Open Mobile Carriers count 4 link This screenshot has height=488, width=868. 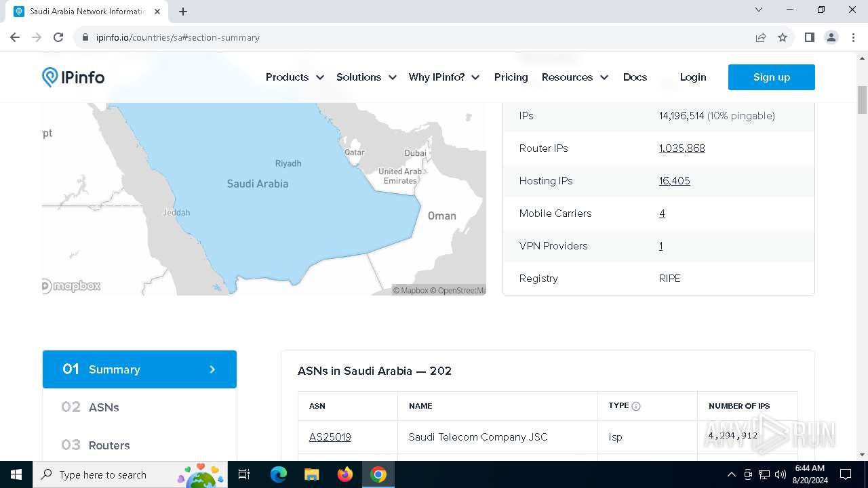[x=662, y=213]
